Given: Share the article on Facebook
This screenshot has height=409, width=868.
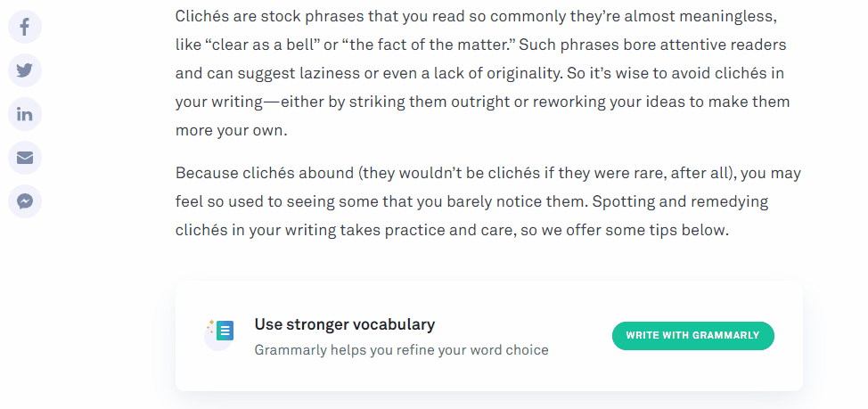Looking at the screenshot, I should 25,27.
